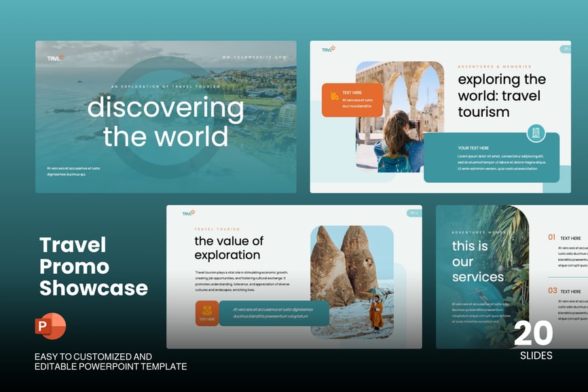This screenshot has height=392, width=588.
Task: Click the PowerPoint logo icon
Action: click(x=50, y=327)
